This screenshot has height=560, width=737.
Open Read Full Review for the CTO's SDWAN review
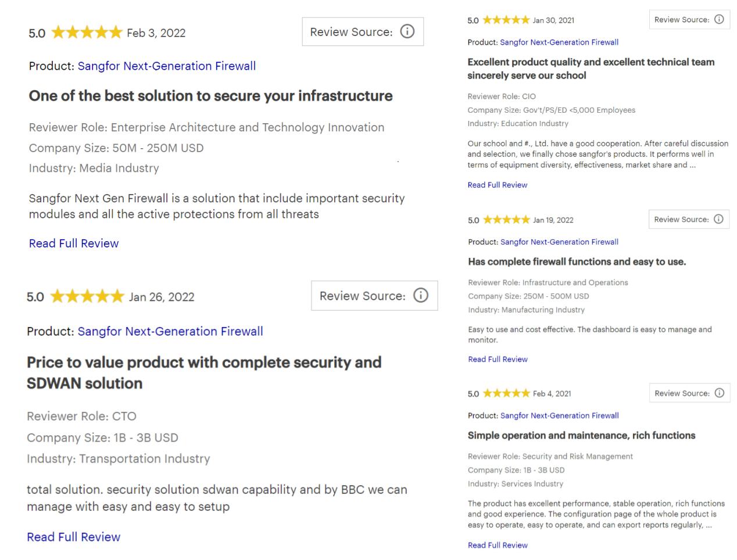pos(73,537)
